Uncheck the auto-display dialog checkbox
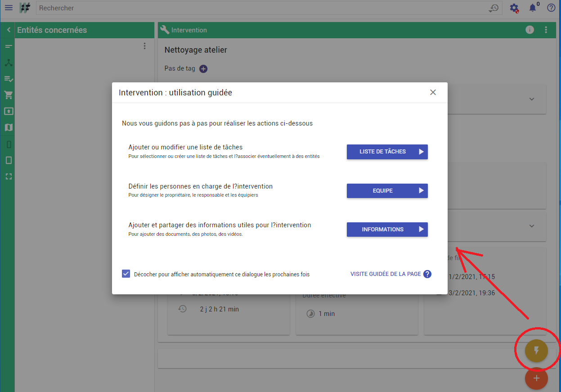The width and height of the screenshot is (561, 392). [126, 274]
